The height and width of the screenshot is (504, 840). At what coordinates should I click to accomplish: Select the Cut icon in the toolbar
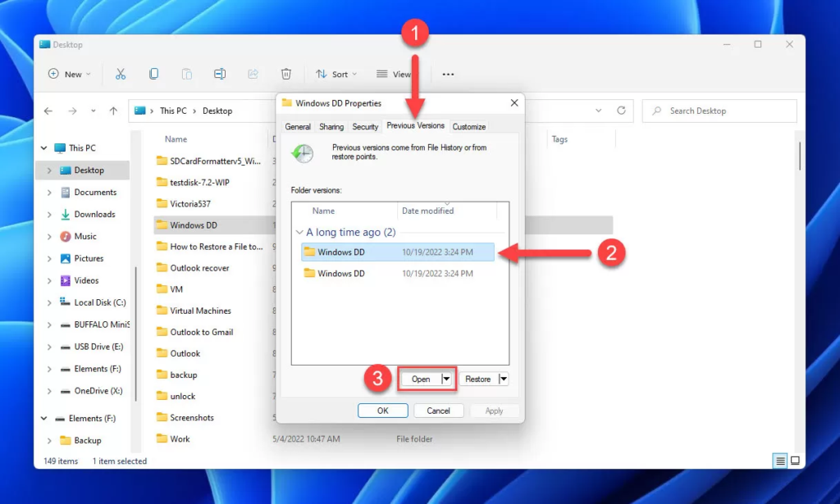click(x=121, y=74)
